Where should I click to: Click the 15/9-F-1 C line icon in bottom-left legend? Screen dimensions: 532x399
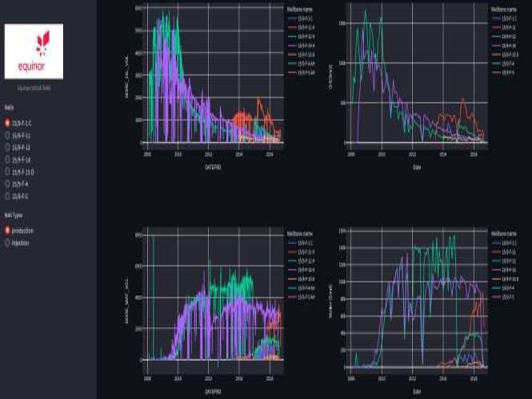(292, 243)
